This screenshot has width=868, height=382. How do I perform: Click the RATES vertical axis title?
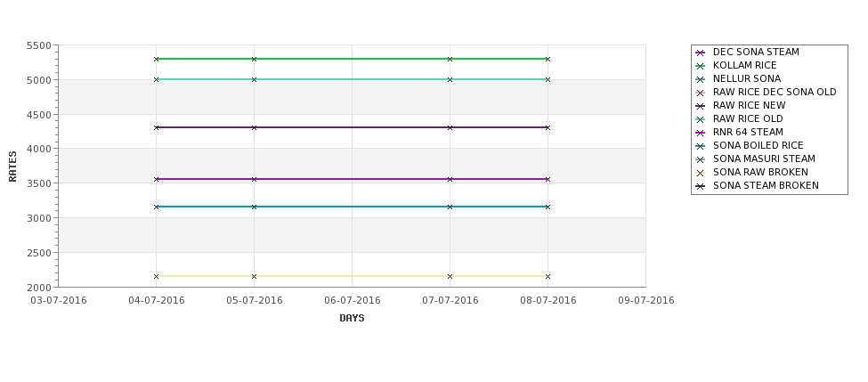pyautogui.click(x=12, y=167)
